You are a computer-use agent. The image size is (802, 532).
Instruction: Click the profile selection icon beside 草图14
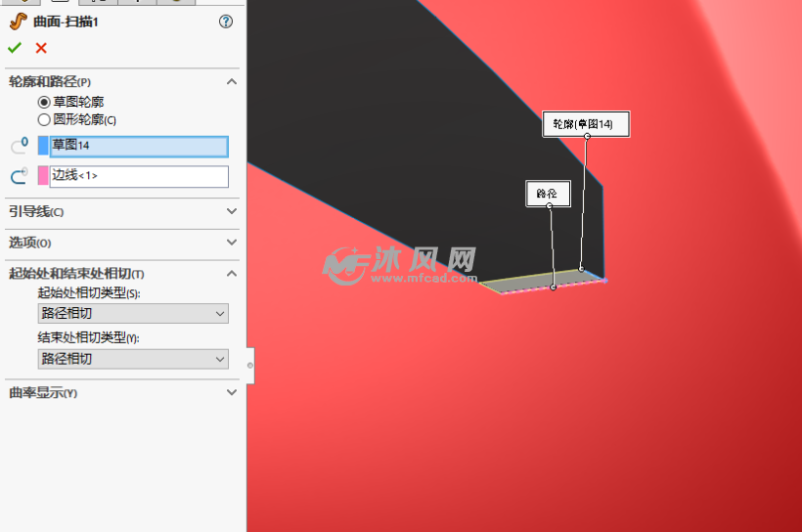pos(20,146)
